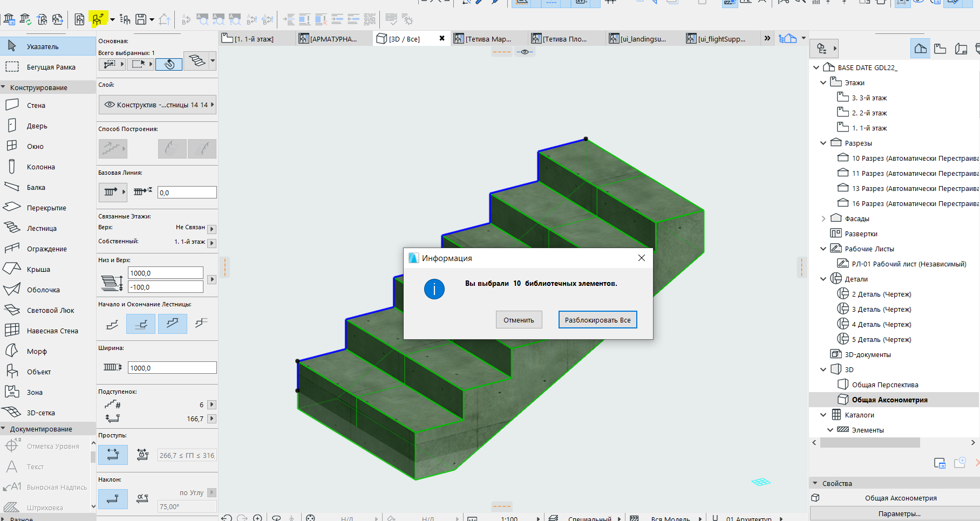Click the GUID icon in the top toolbar
The width and height of the screenshot is (980, 521).
tap(370, 20)
